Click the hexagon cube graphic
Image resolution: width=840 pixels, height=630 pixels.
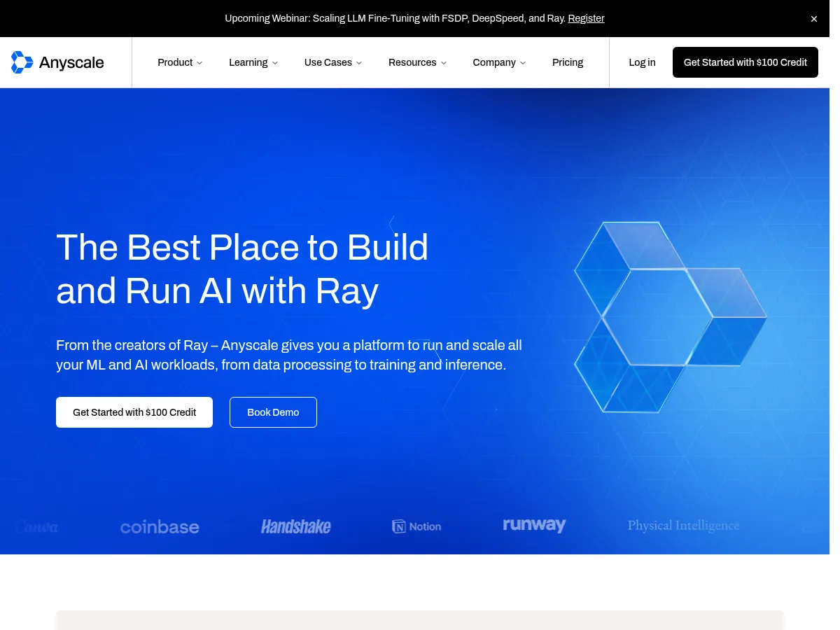tap(668, 316)
